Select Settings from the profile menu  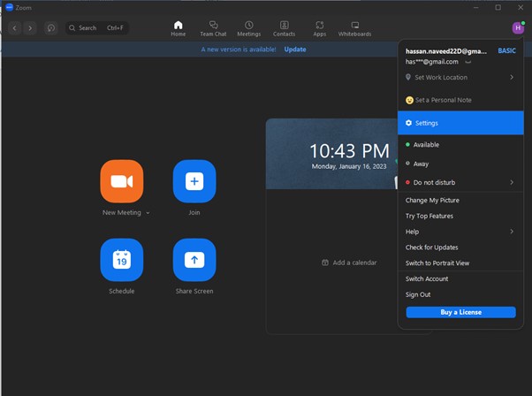point(427,123)
